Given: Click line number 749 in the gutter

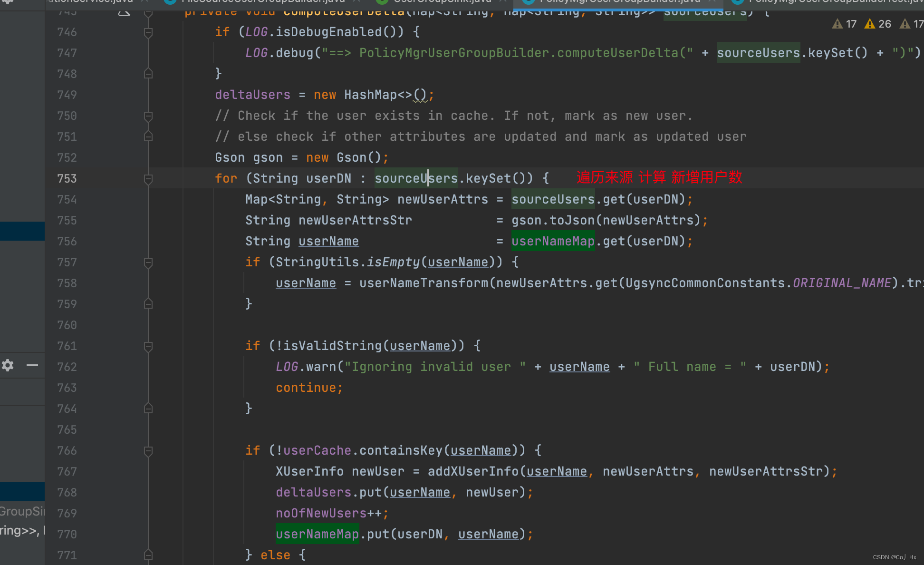Looking at the screenshot, I should click(67, 95).
